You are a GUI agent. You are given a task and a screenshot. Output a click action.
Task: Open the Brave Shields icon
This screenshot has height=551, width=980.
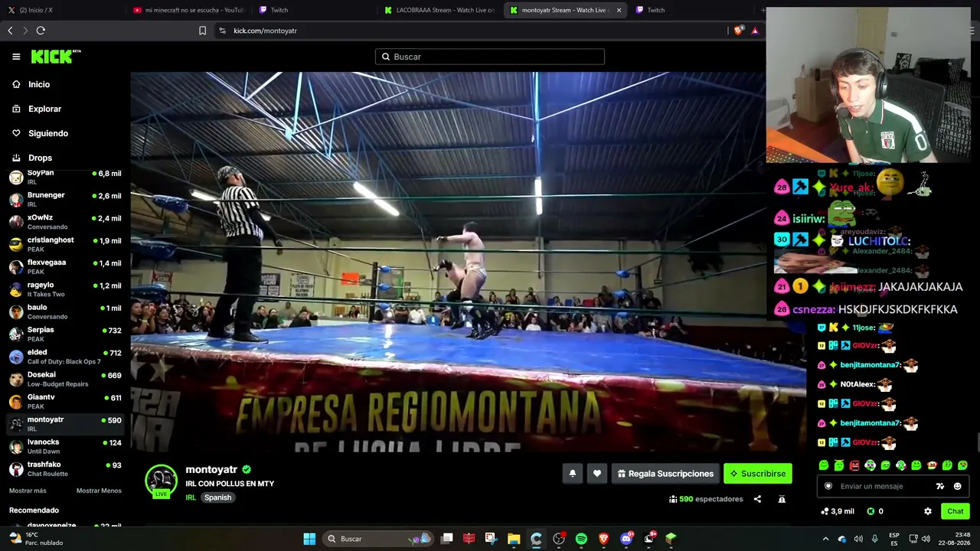(738, 31)
